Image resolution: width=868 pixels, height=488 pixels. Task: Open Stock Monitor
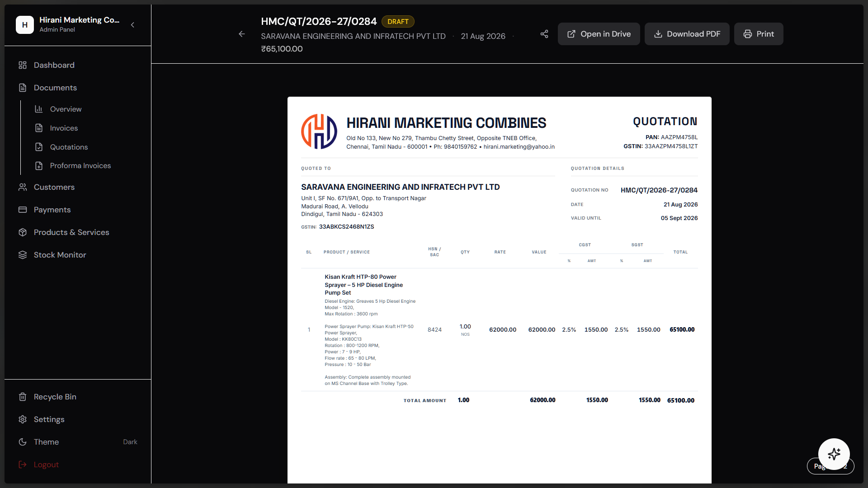(78, 255)
